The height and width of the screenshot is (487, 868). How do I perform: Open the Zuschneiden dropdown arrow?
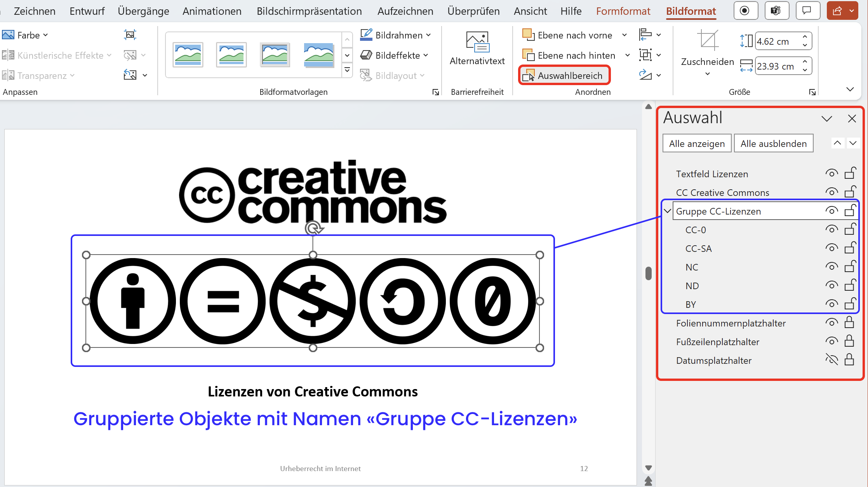[708, 73]
